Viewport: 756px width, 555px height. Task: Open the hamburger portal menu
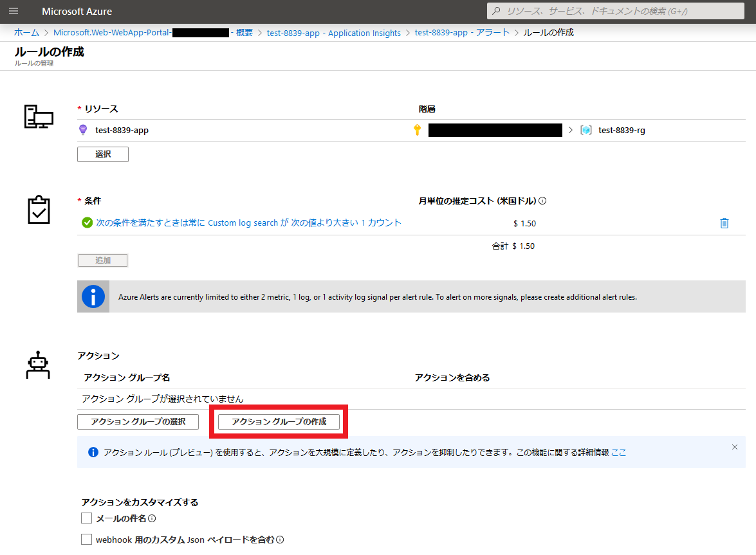pyautogui.click(x=14, y=11)
